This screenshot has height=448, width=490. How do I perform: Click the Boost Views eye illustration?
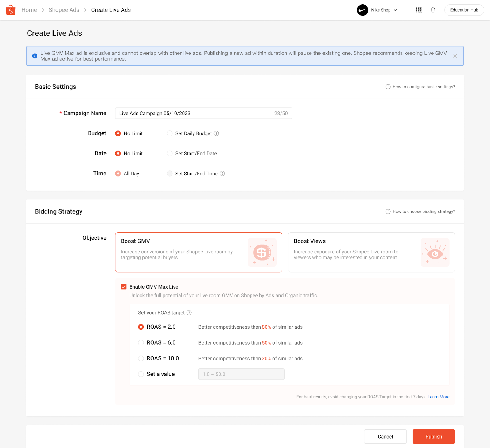(x=435, y=252)
